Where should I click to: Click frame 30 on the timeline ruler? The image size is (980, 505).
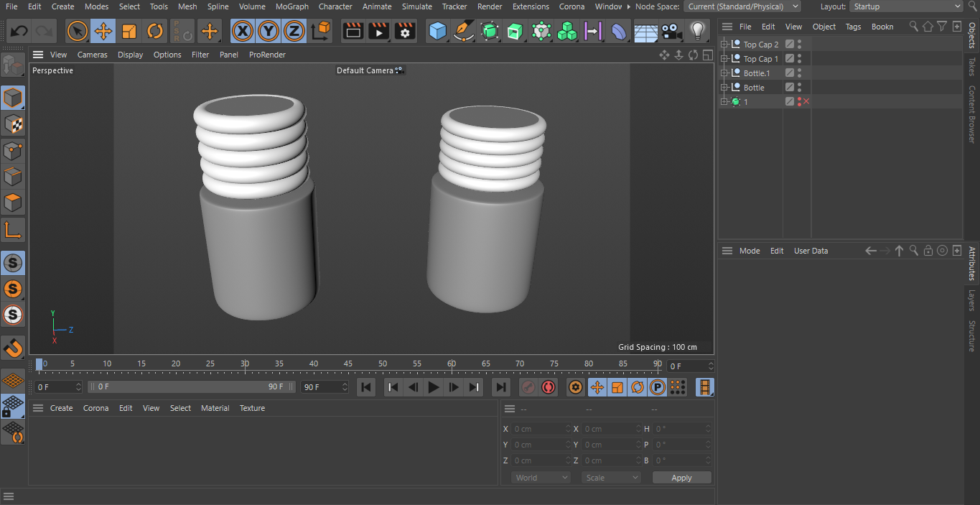click(x=245, y=365)
